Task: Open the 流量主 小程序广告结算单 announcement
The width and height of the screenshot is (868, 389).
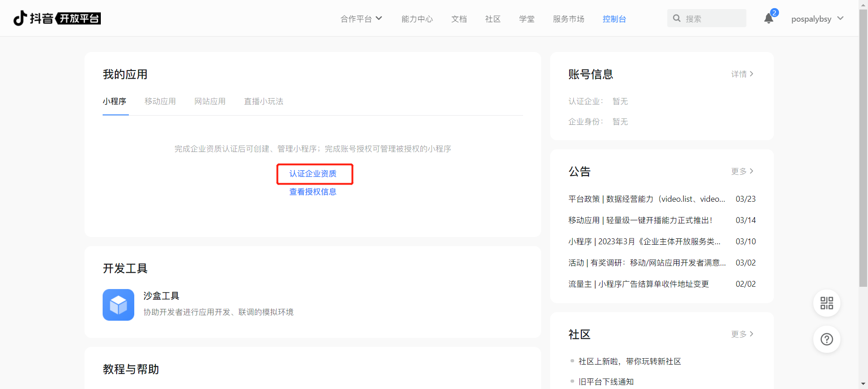Action: pyautogui.click(x=638, y=284)
